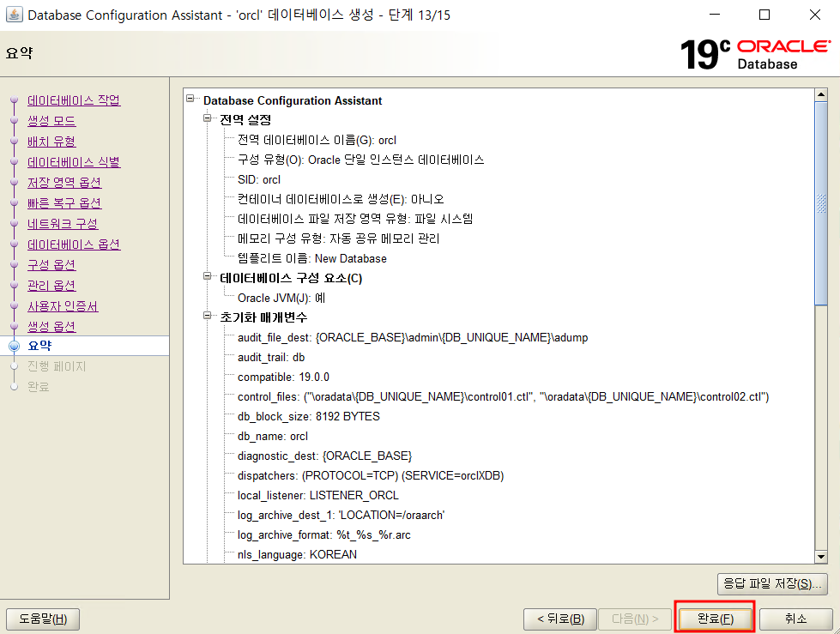Collapse the Database Configuration Assistant root node

click(x=190, y=99)
